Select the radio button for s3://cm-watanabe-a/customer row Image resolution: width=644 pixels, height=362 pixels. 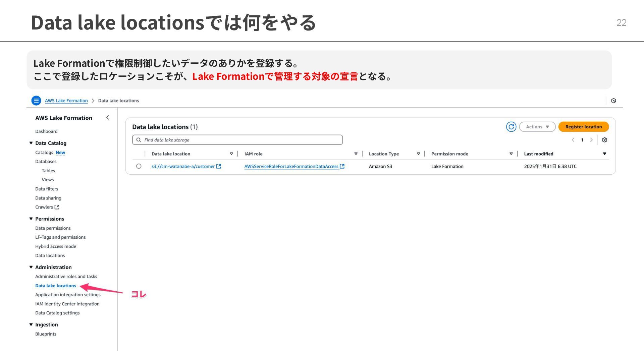coord(139,166)
